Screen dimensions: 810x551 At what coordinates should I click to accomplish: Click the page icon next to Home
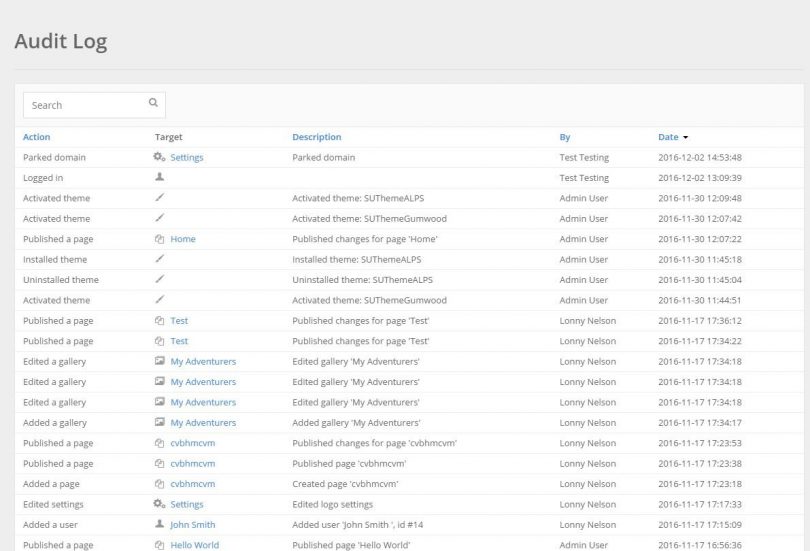coord(159,239)
